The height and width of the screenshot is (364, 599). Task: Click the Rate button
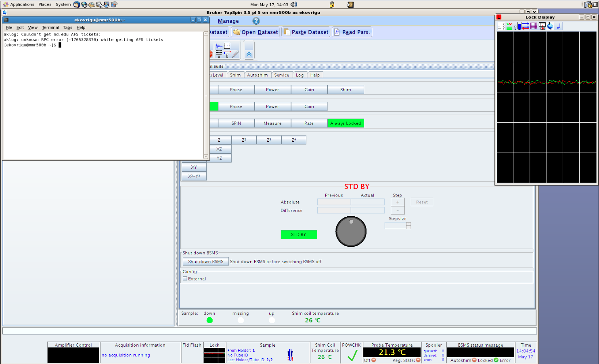coord(309,123)
